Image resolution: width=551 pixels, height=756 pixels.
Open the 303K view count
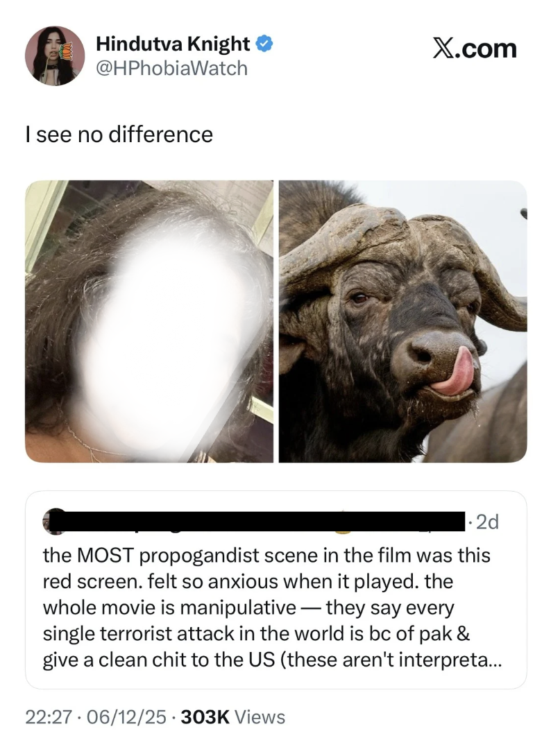tap(205, 717)
